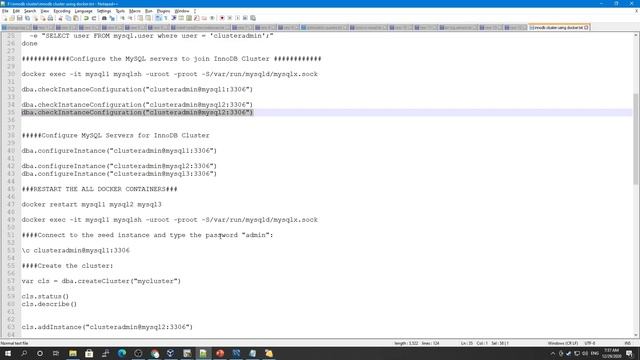Show the Document Map panel
Screen dimensions: 640x360
(189, 18)
